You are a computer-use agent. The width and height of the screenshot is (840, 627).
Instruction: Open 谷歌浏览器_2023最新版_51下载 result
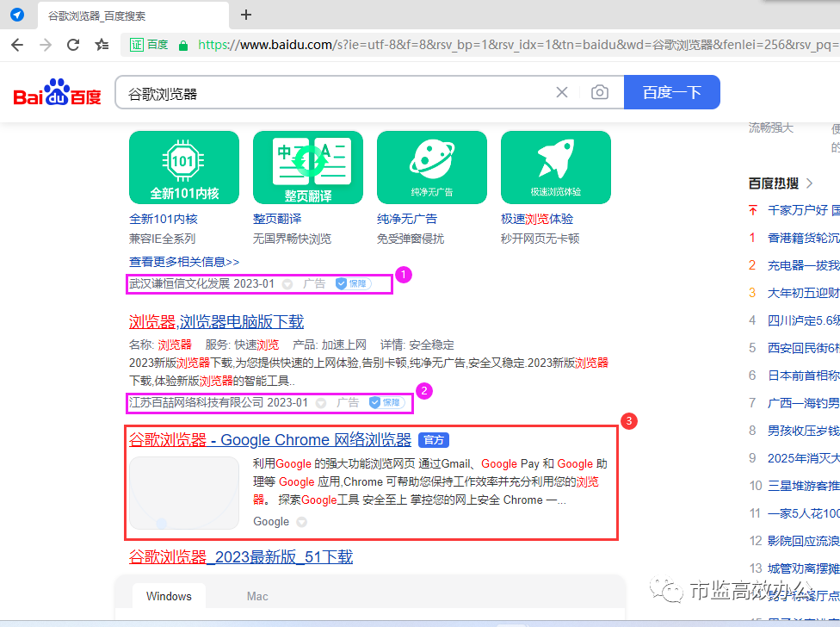tap(241, 556)
